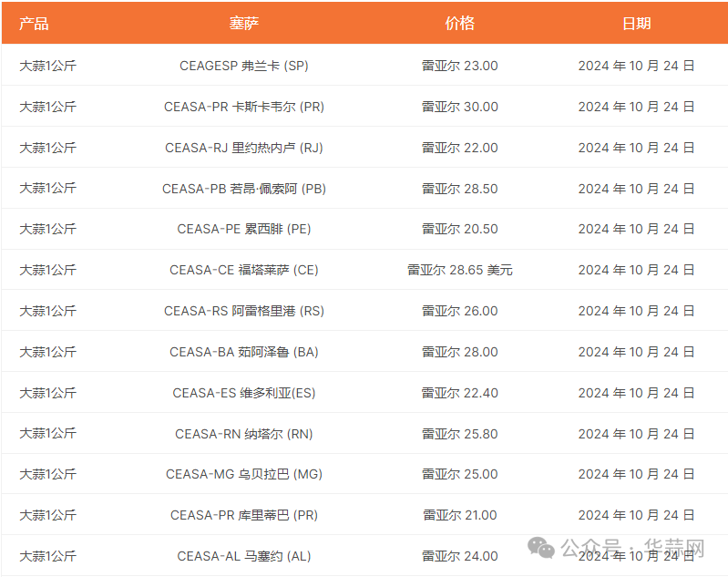Click the 塞萨 column header
Screen dimensions: 728x577
244,23
